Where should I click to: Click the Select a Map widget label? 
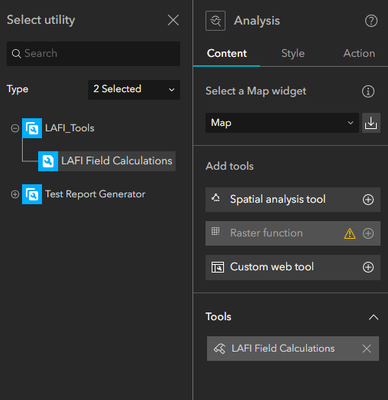(256, 91)
